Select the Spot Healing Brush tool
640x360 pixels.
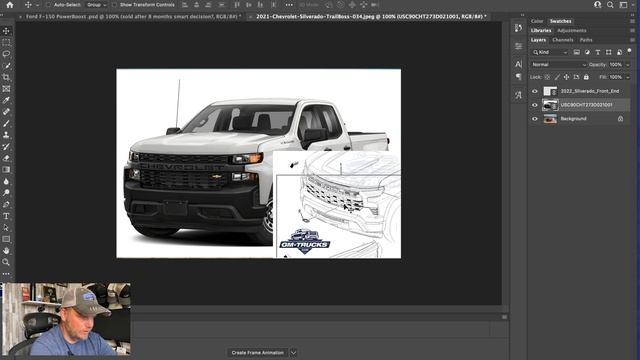point(6,111)
